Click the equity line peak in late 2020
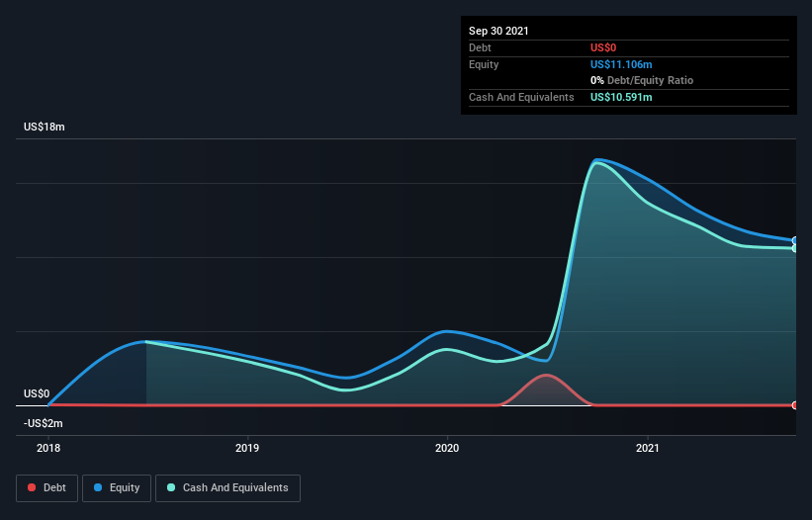 pyautogui.click(x=598, y=160)
